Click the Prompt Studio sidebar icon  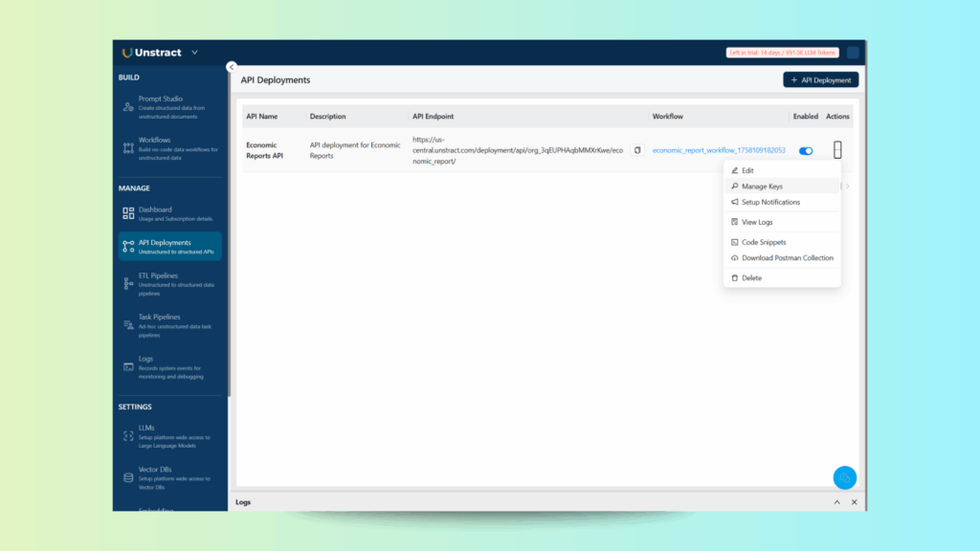click(x=128, y=107)
